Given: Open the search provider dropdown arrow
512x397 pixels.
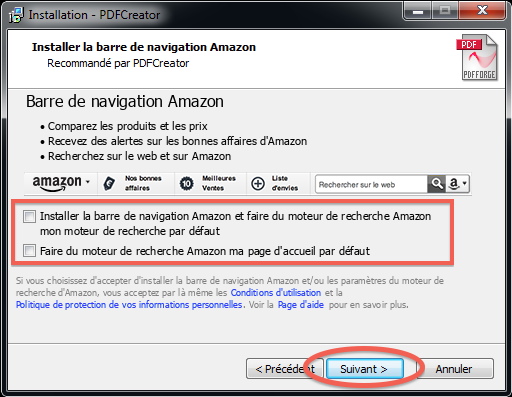Looking at the screenshot, I should tap(464, 183).
